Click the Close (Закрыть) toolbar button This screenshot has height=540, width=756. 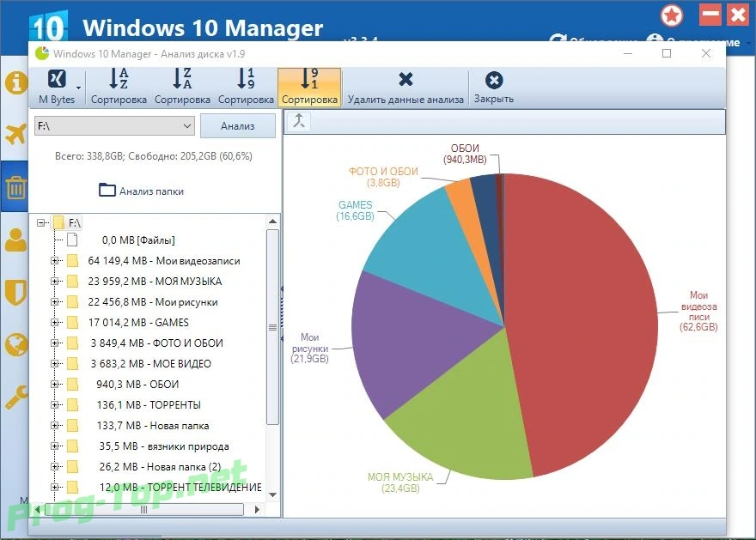494,88
